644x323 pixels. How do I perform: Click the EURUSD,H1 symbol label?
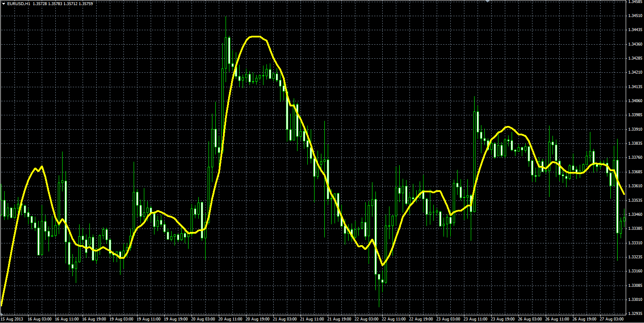click(19, 3)
